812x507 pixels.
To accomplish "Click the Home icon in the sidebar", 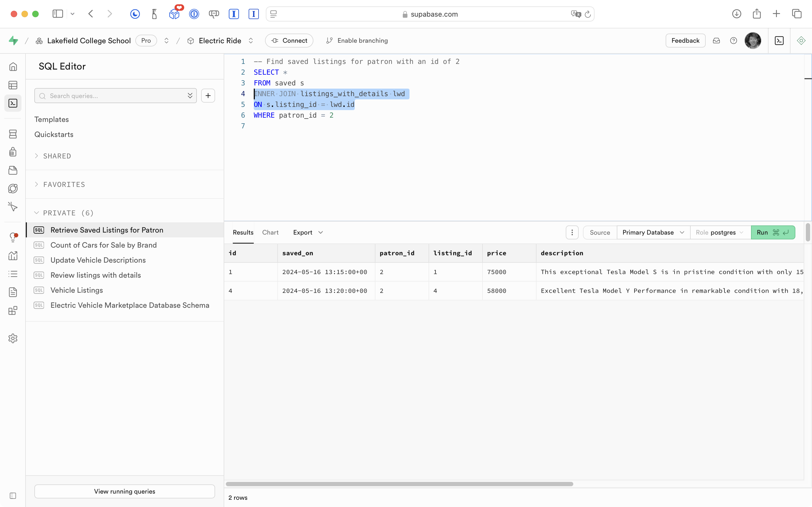I will tap(13, 67).
